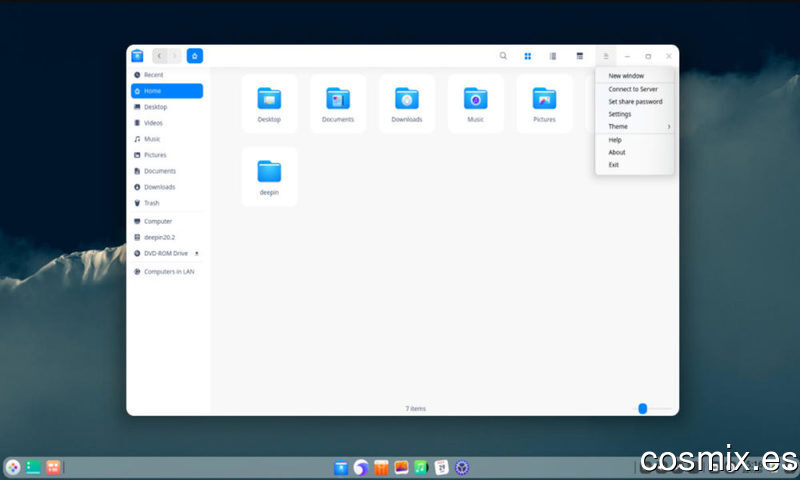The image size is (800, 480).
Task: Select the Downloads folder icon
Action: coord(407,98)
